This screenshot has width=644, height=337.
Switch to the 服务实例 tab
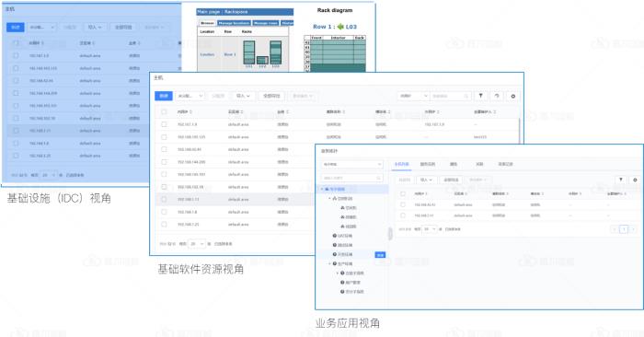(428, 164)
